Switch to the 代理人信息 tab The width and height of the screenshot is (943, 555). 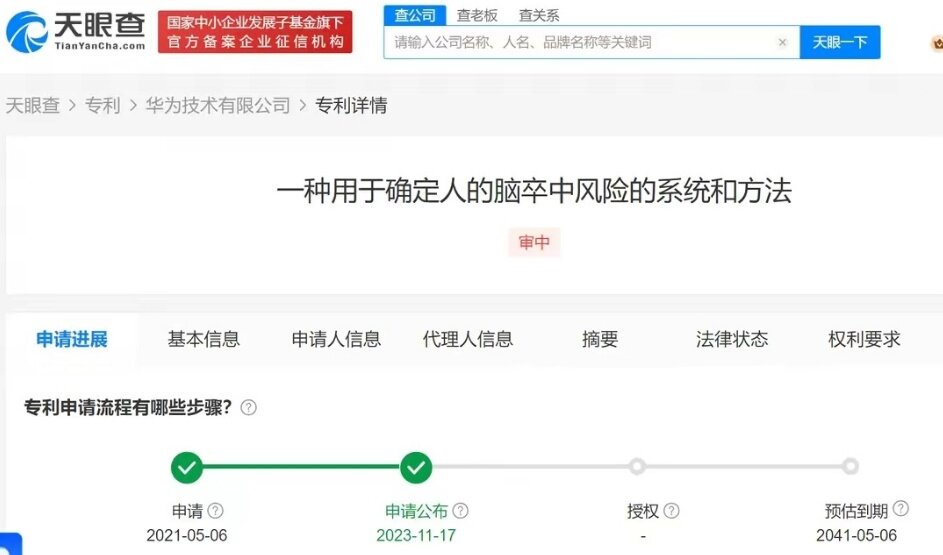point(468,339)
